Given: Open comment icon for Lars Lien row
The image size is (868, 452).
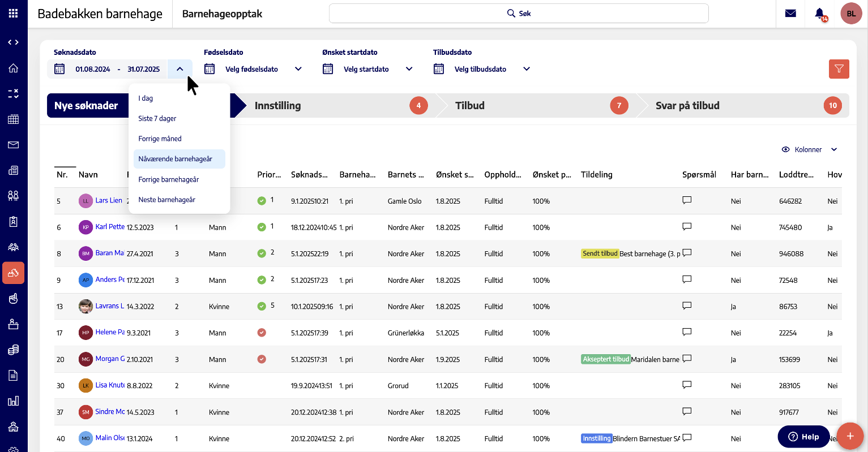Looking at the screenshot, I should [x=687, y=200].
